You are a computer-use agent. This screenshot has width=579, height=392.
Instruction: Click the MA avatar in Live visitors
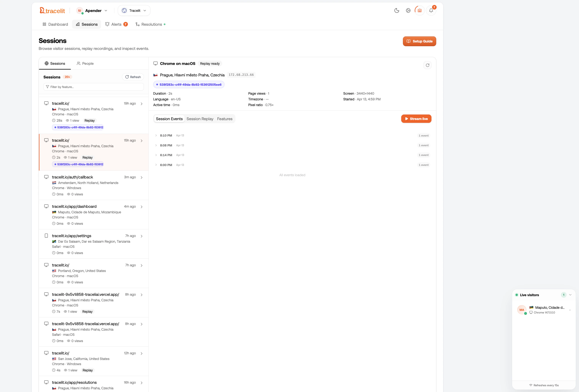pyautogui.click(x=522, y=310)
